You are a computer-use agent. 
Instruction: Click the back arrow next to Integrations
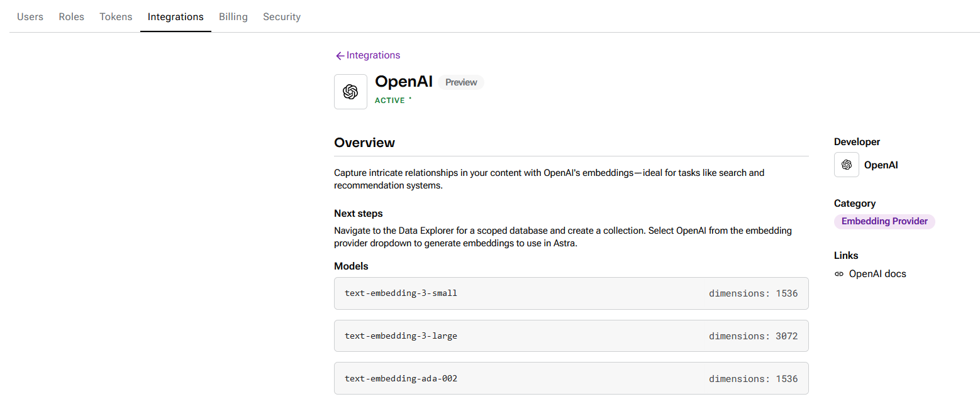pos(340,56)
